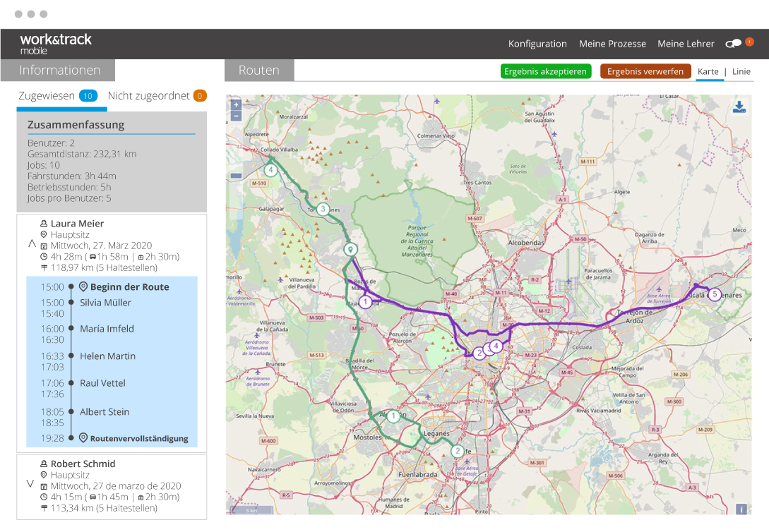This screenshot has width=769, height=532.
Task: Click the clock icon in Laura Meier's card
Action: [44, 257]
